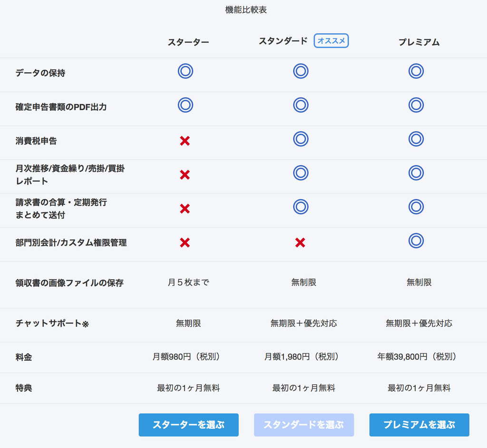Click the red X for 消費税申告 under スターター
Image resolution: width=487 pixels, height=448 pixels.
(x=185, y=141)
